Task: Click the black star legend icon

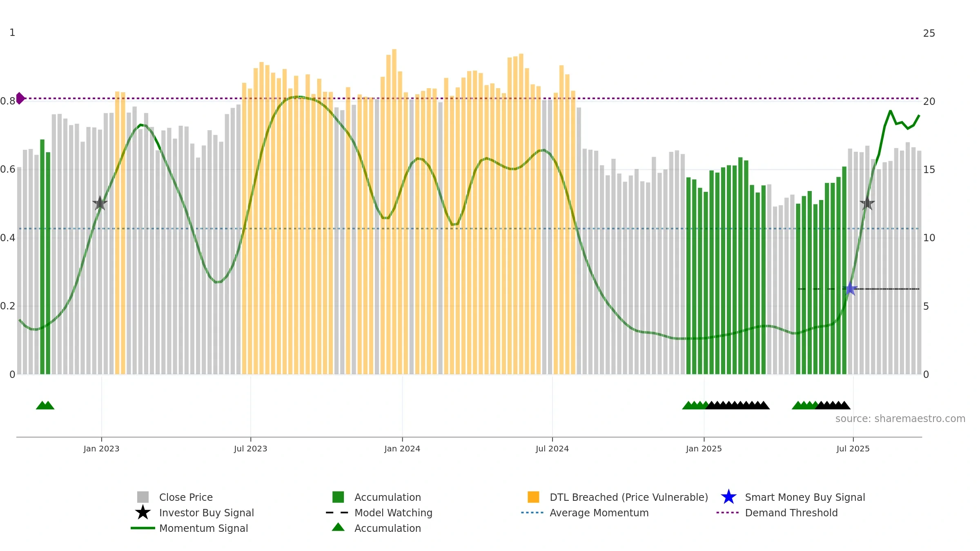Action: click(x=143, y=512)
